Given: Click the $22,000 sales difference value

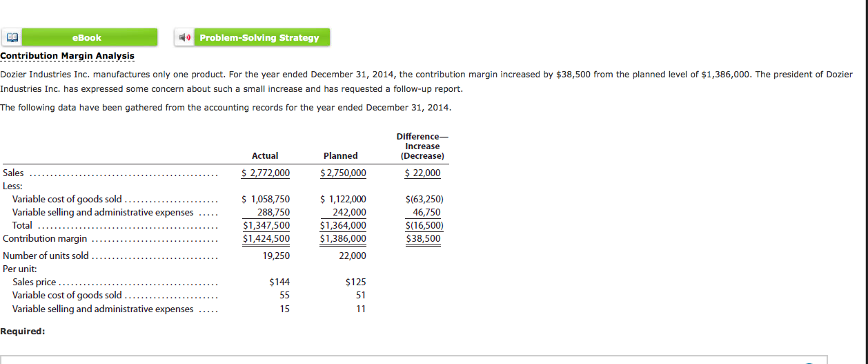Looking at the screenshot, I should pos(422,173).
